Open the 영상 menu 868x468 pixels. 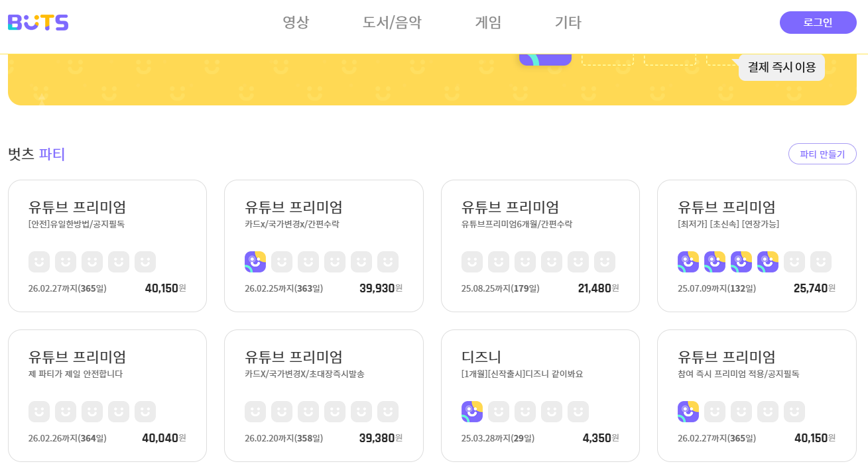tap(296, 23)
